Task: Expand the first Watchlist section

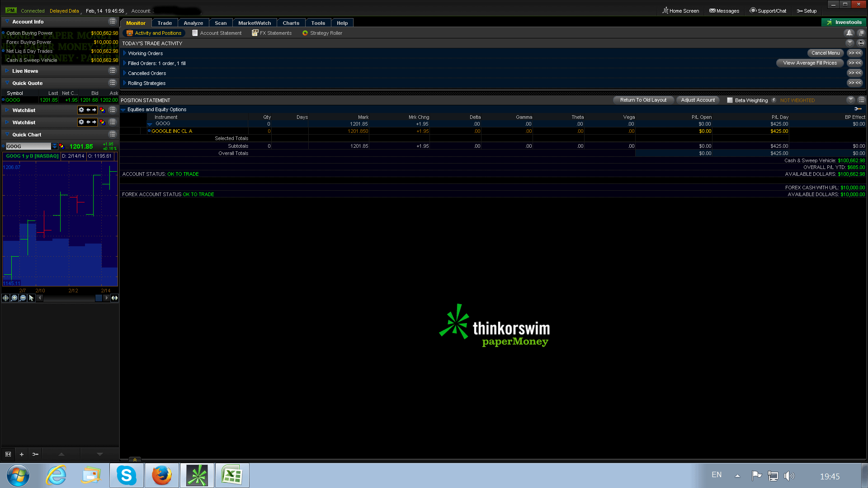Action: point(7,110)
